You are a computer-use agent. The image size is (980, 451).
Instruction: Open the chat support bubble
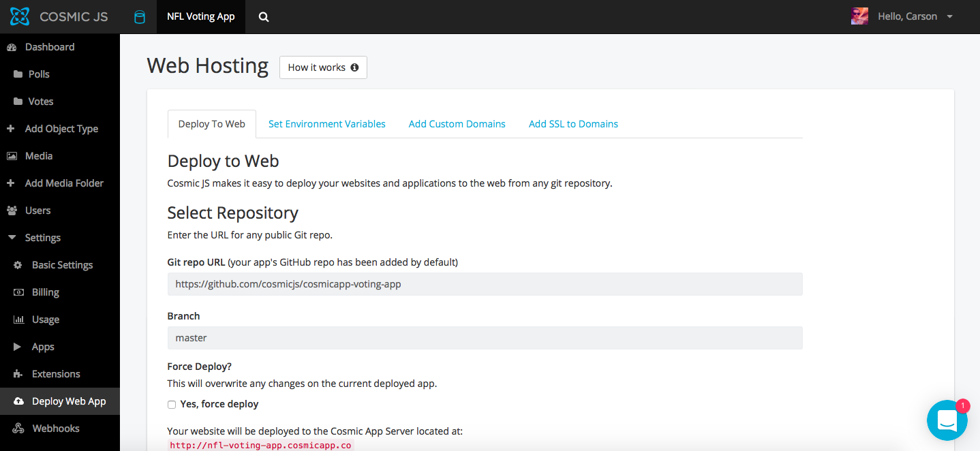point(947,420)
